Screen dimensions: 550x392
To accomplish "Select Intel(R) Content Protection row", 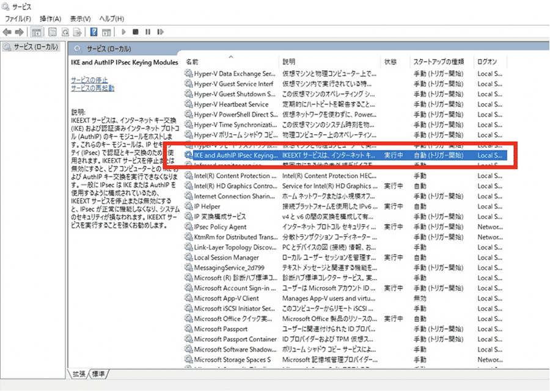I will pos(346,175).
